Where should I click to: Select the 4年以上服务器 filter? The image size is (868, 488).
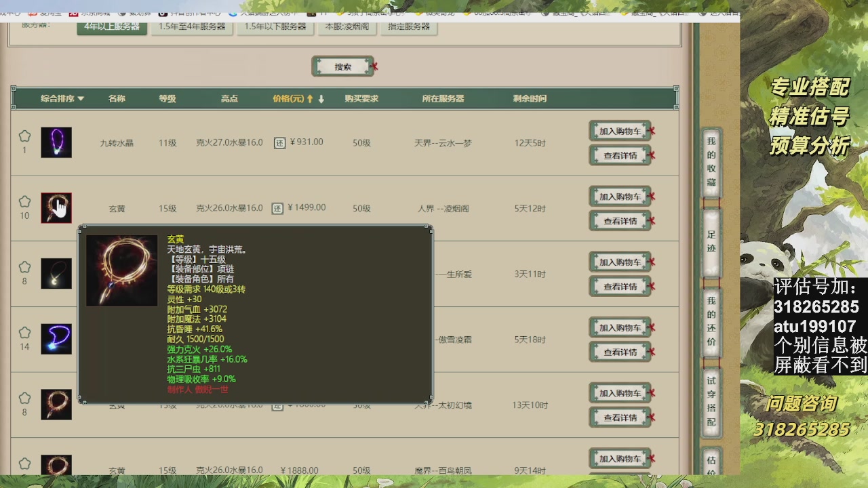click(112, 26)
